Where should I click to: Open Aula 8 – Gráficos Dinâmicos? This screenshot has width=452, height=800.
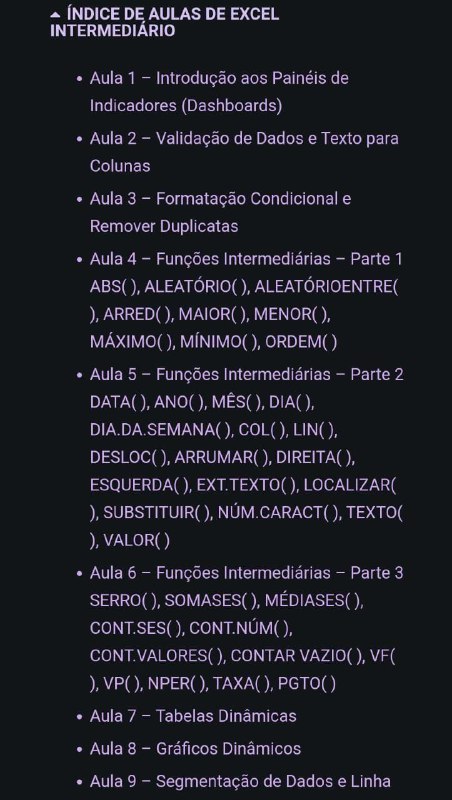click(x=195, y=748)
